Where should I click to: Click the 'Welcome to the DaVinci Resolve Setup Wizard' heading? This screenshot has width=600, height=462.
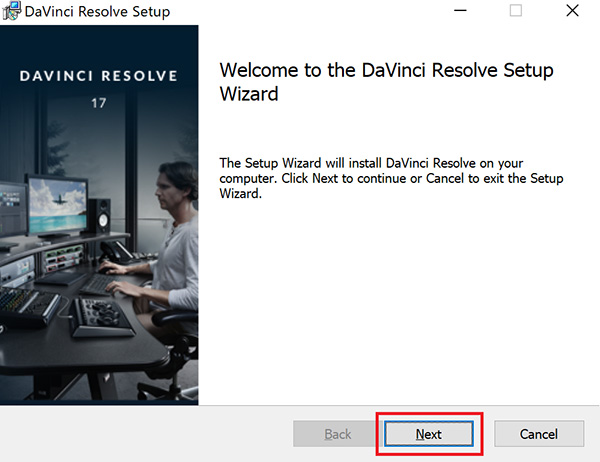click(386, 82)
